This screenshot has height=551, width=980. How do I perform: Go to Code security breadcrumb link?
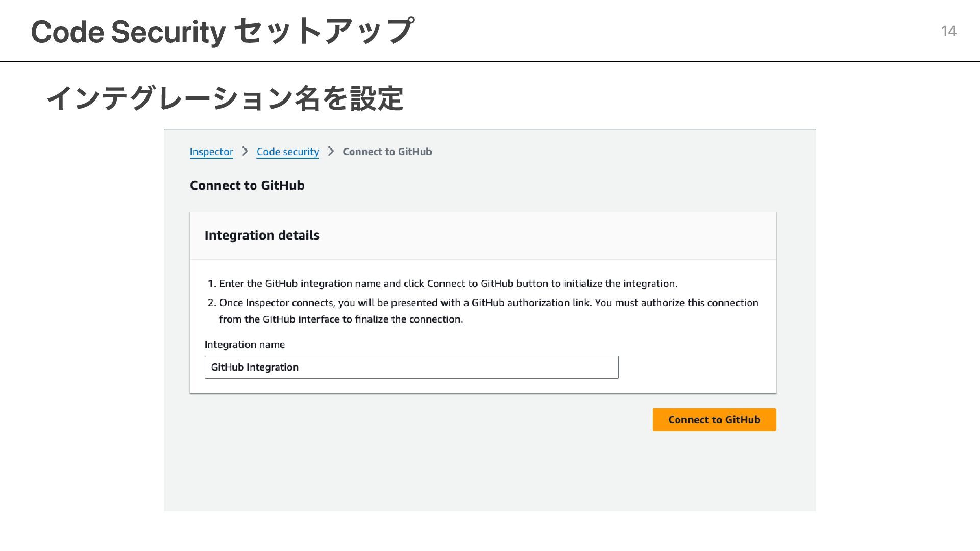(288, 152)
